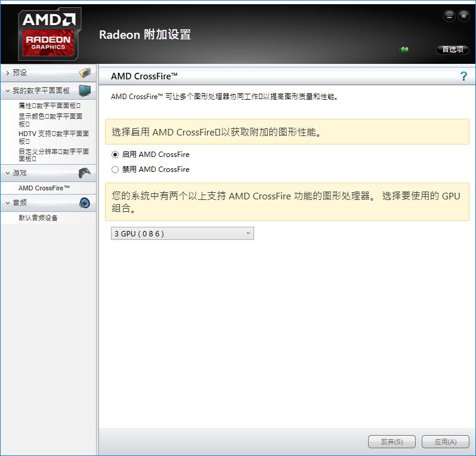Open 属性 数字平面面板 page
The height and width of the screenshot is (456, 476).
(x=50, y=106)
